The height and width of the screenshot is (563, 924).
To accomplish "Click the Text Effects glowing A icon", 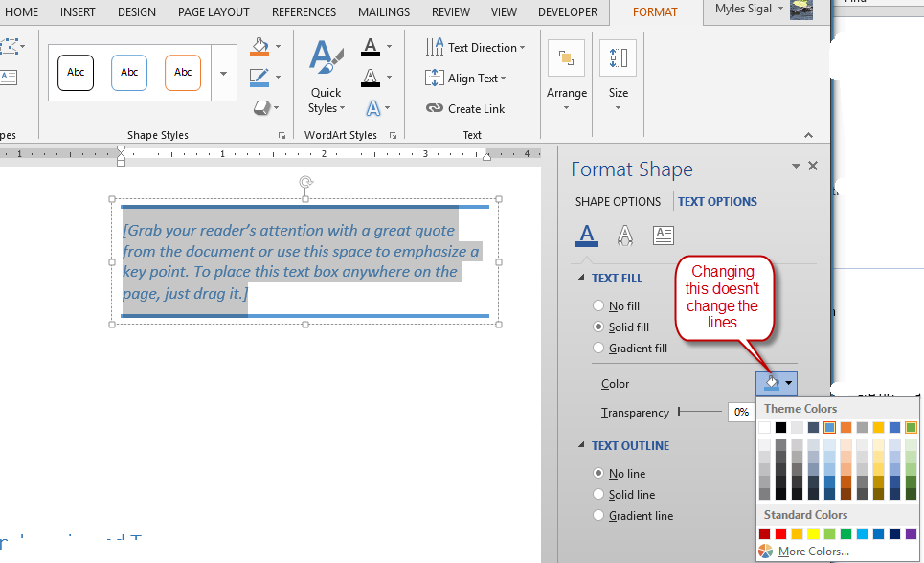I will (373, 108).
